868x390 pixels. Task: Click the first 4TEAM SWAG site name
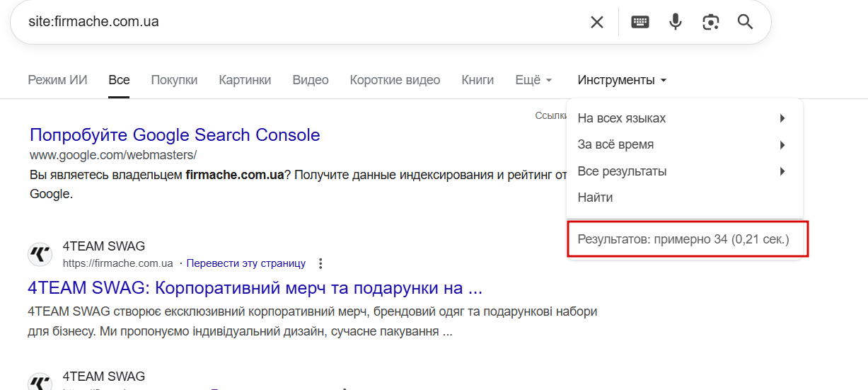(104, 246)
